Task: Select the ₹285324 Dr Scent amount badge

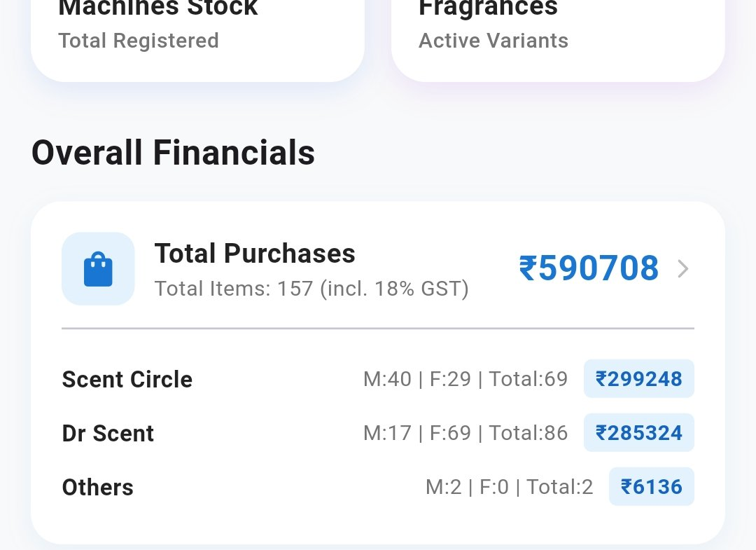Action: tap(639, 433)
